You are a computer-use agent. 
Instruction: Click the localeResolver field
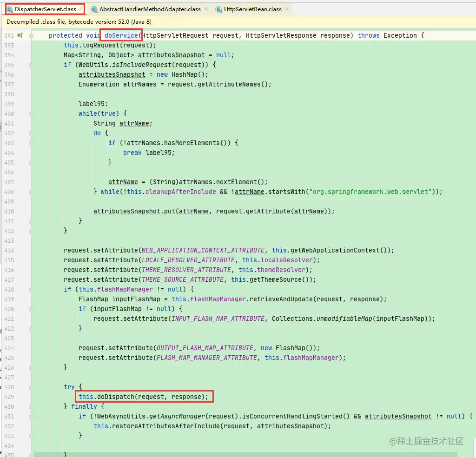click(287, 260)
